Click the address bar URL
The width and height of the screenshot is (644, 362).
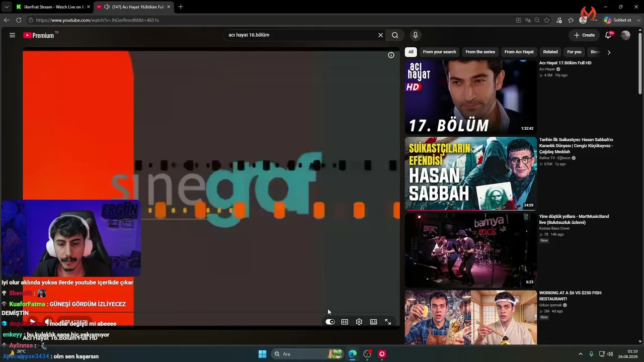(x=98, y=20)
